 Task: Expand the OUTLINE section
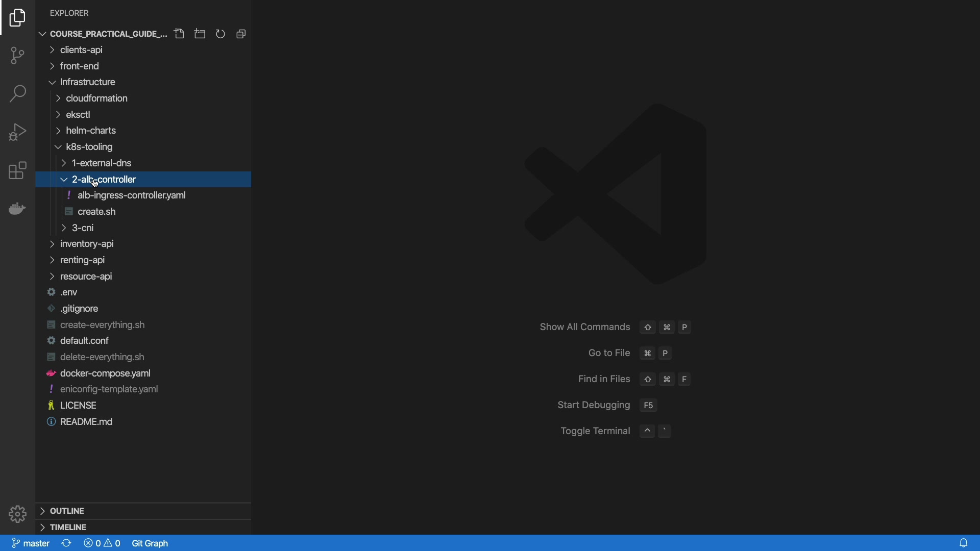click(67, 511)
